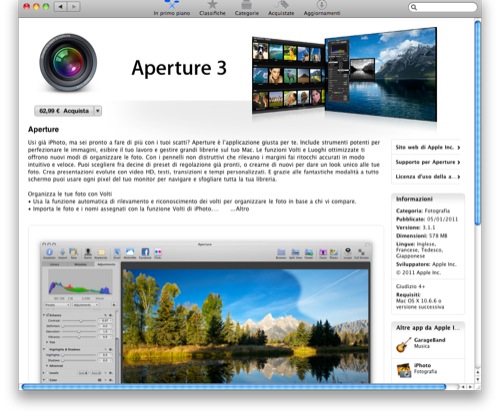Image resolution: width=500 pixels, height=416 pixels.
Task: Click the Pubblicato: 05/01/2011 entry
Action: [x=427, y=219]
